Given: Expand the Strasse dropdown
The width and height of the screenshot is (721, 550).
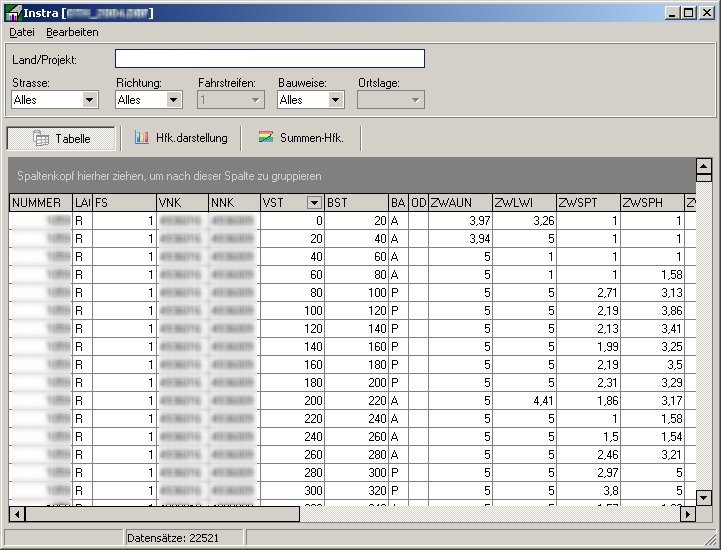Looking at the screenshot, I should (x=90, y=99).
